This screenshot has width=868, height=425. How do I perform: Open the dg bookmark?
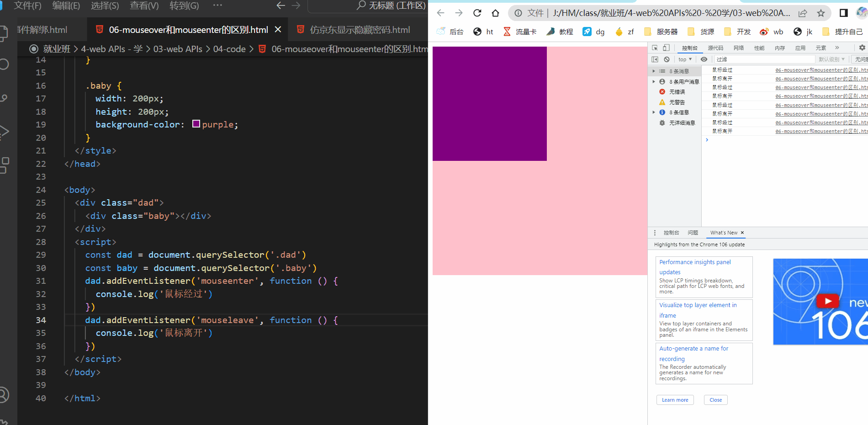[x=594, y=32]
